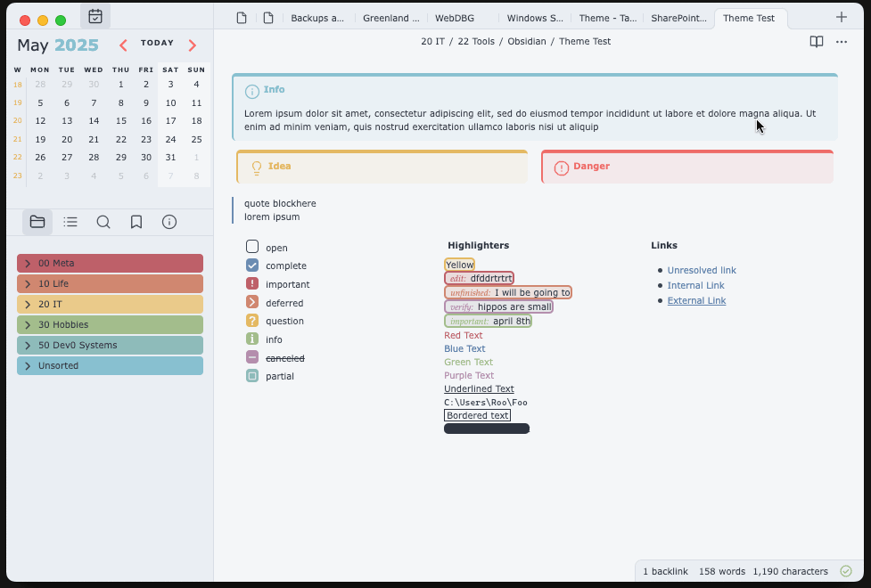Screen dimensions: 871x588
Task: Click the 1,190 characters status entry
Action: [791, 571]
